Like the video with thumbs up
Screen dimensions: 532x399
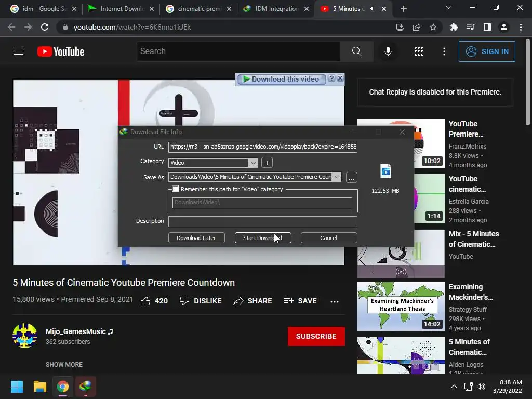pos(154,301)
